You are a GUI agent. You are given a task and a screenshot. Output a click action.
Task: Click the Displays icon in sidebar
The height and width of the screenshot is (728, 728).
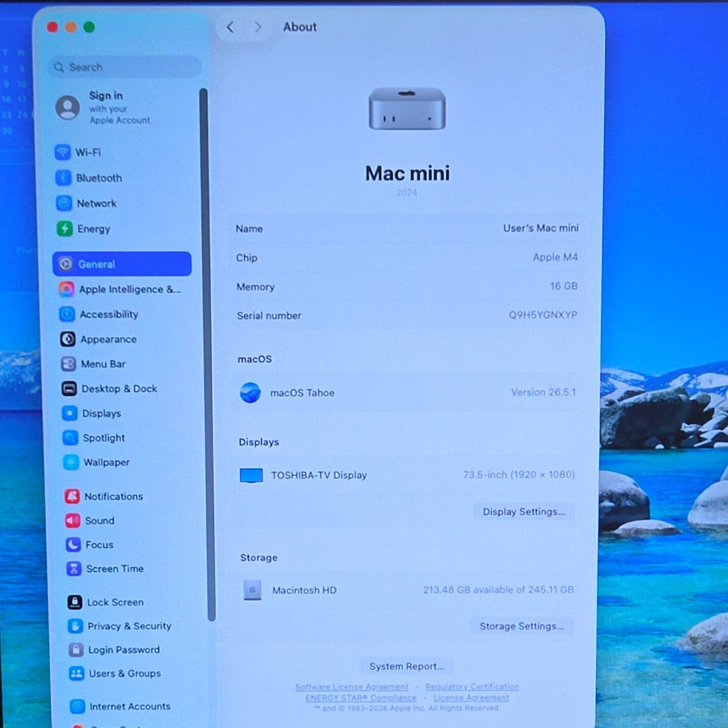click(70, 414)
